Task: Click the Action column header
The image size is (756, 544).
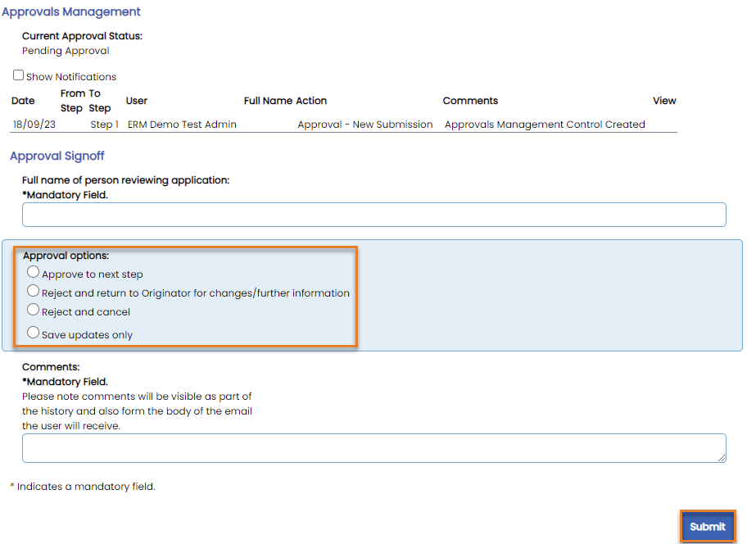Action: [311, 101]
